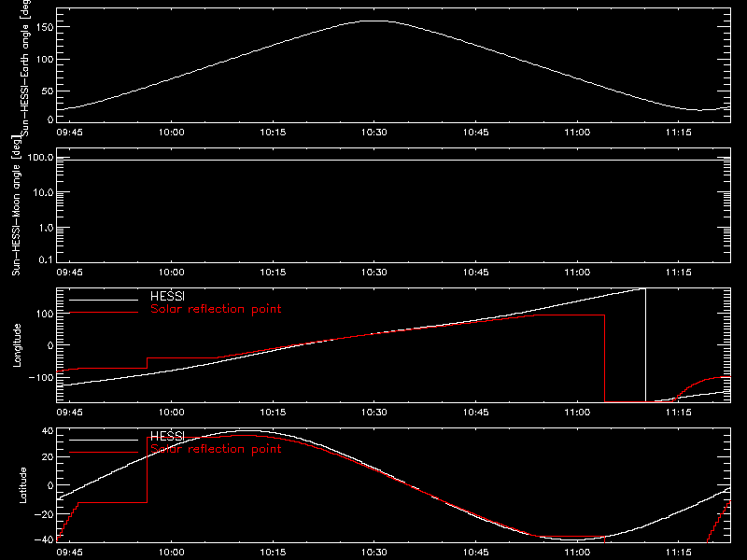This screenshot has height=560, width=747.
Task: Select Solar reflection point legend in Longitude plot
Action: (216, 309)
